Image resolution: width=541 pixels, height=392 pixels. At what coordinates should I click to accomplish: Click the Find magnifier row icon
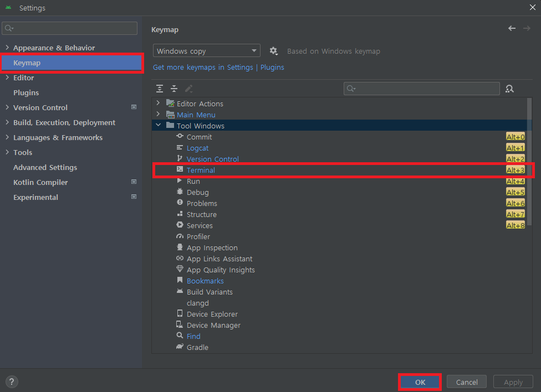coord(180,336)
